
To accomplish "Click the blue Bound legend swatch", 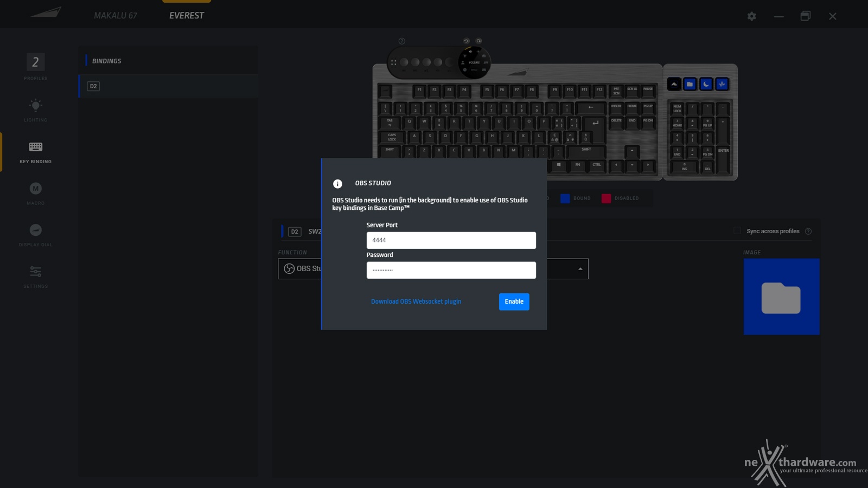I will [565, 198].
